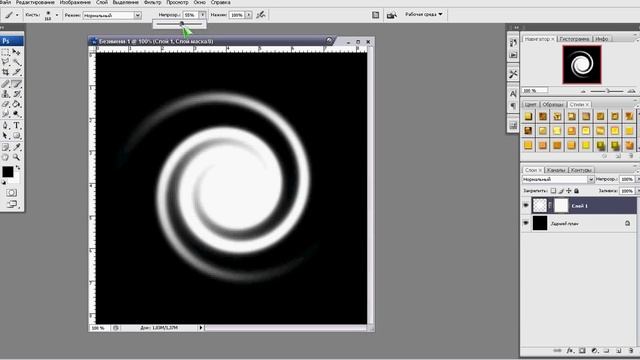Image resolution: width=640 pixels, height=360 pixels.
Task: Toggle lock image pixels
Action: point(561,191)
